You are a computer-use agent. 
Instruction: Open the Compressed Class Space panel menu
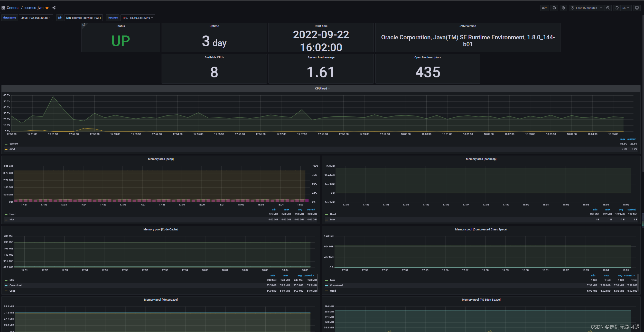tap(481, 229)
